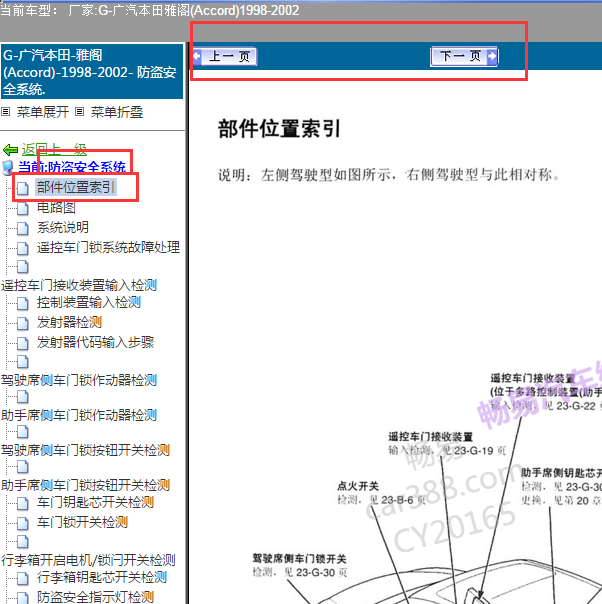Click diagram label 驾驶席侧车门锁开关

299,559
